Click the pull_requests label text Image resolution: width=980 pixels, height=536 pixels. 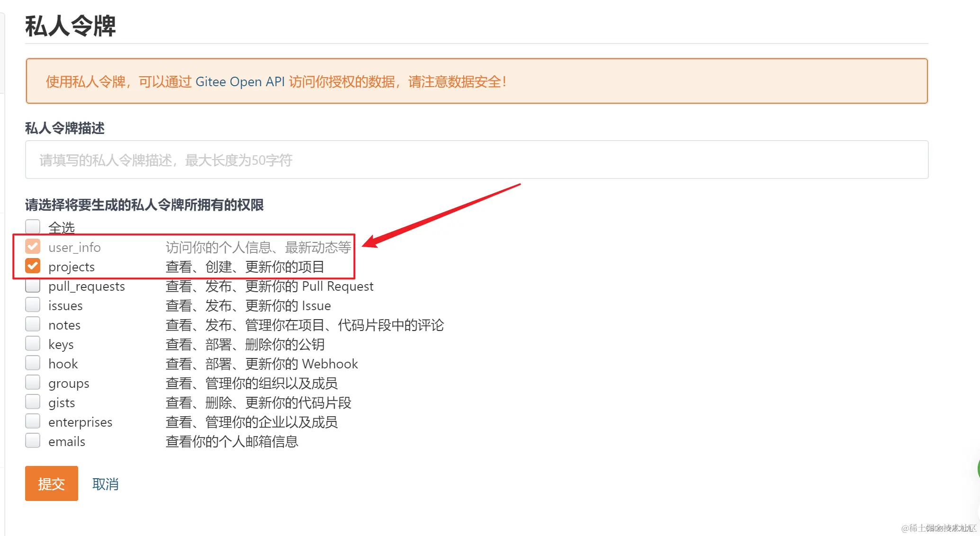click(87, 286)
